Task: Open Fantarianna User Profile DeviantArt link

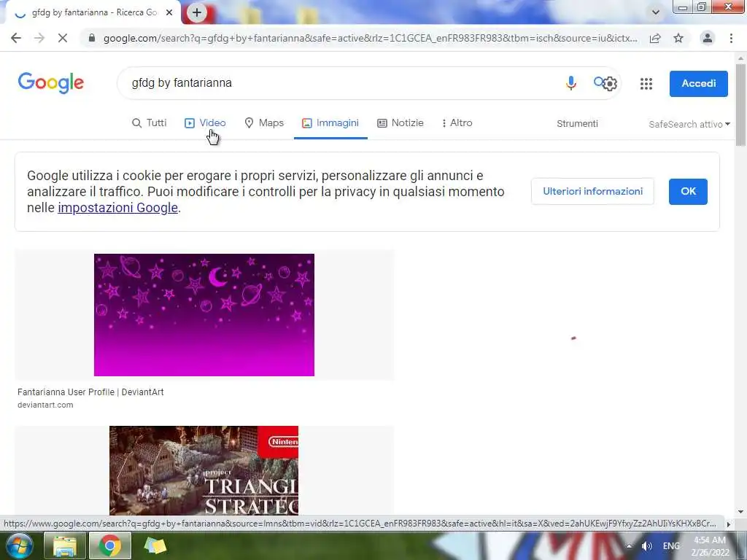Action: click(x=90, y=392)
